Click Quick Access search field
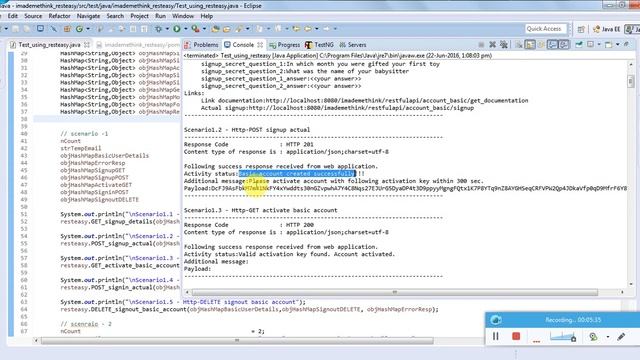The height and width of the screenshot is (360, 640). 545,29
